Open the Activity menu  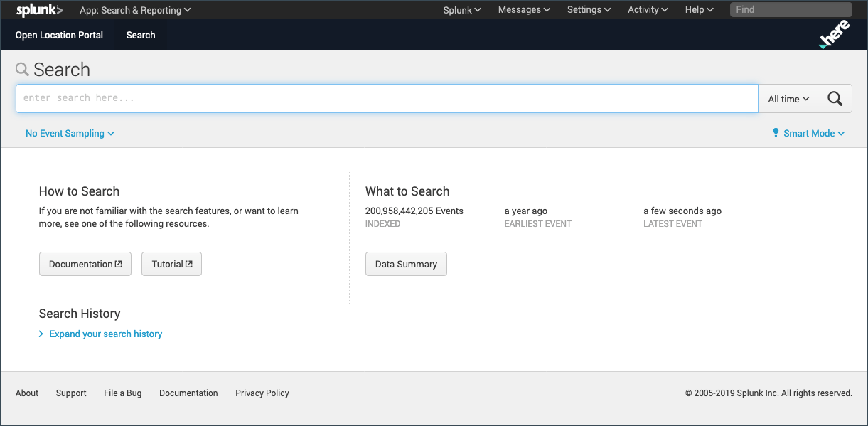pyautogui.click(x=647, y=9)
